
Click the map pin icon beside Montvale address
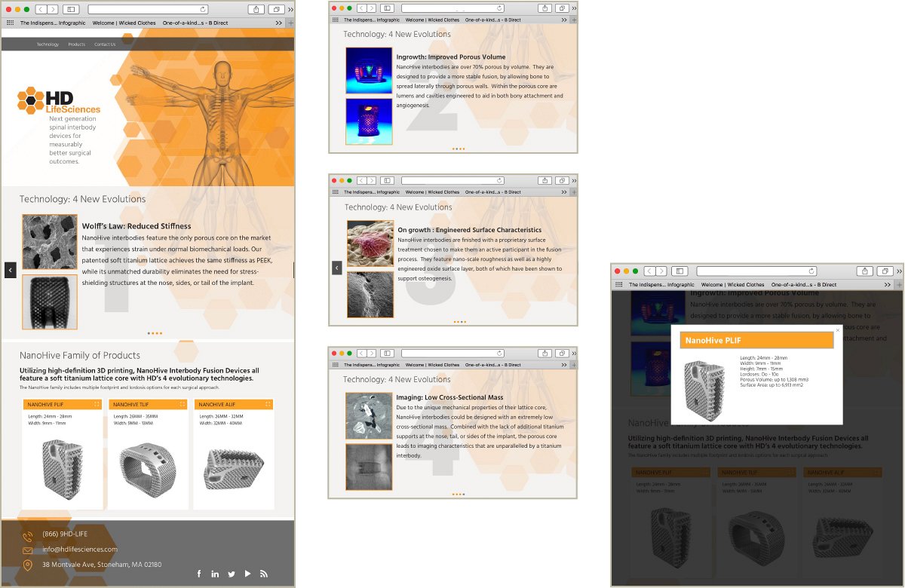coord(28,565)
